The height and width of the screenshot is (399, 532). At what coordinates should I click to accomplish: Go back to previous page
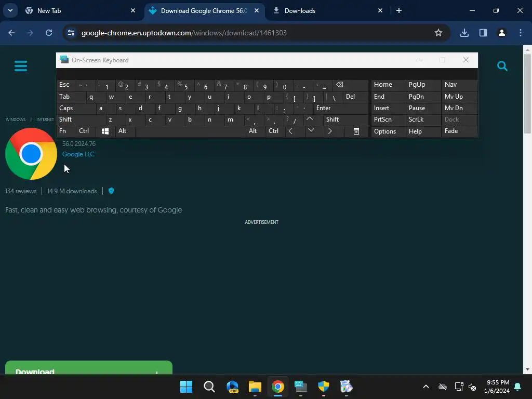coord(11,33)
